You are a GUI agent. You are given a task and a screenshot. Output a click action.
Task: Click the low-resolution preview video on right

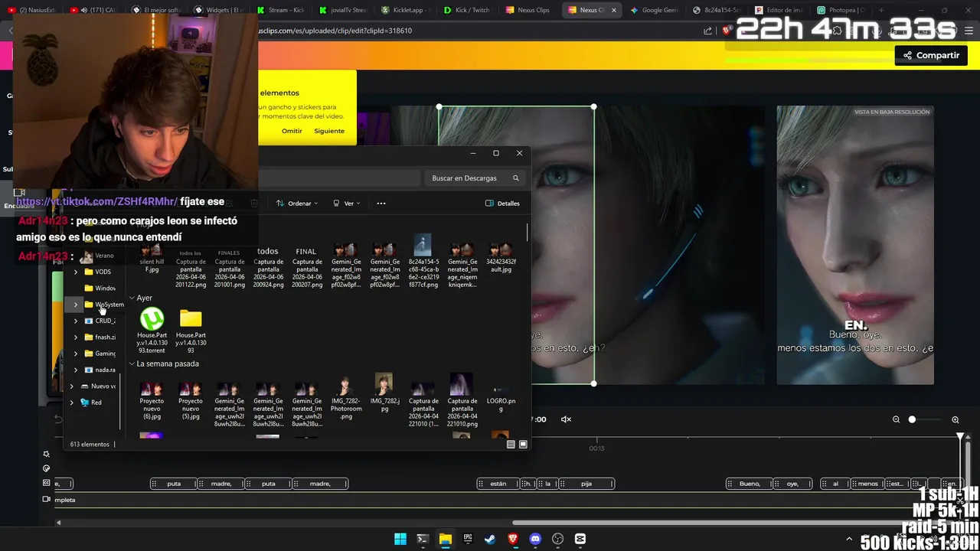(x=855, y=245)
